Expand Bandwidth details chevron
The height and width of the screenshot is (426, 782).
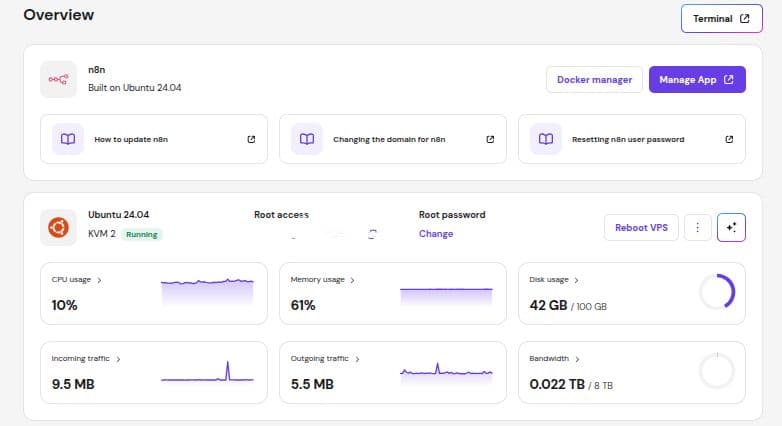click(577, 359)
